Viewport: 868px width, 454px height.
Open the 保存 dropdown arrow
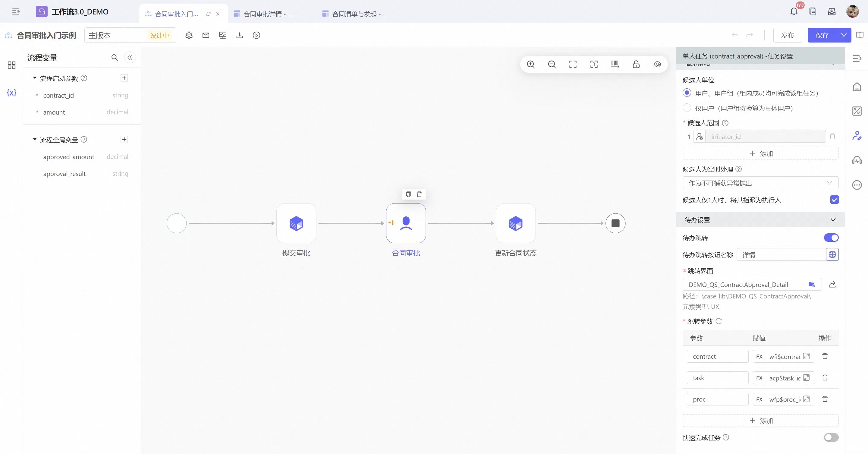(x=844, y=35)
